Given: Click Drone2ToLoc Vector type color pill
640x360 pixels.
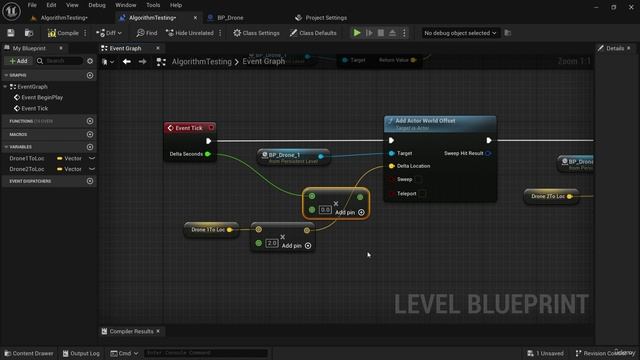Looking at the screenshot, I should 60,169.
